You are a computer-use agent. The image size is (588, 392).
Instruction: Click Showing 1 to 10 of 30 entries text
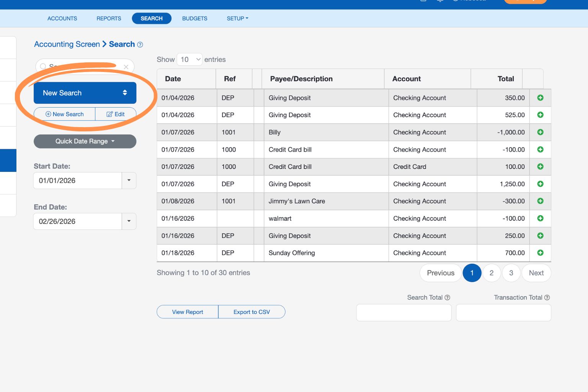203,273
